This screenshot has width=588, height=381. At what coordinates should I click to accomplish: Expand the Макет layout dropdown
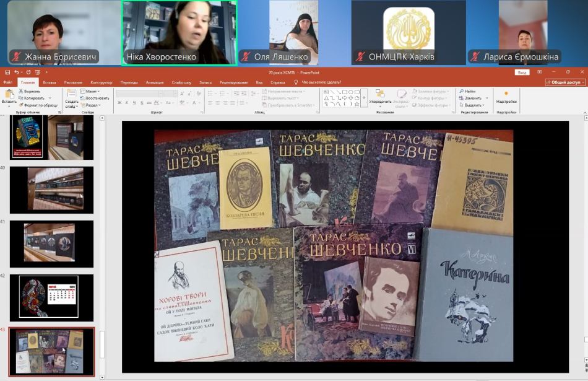click(x=92, y=91)
